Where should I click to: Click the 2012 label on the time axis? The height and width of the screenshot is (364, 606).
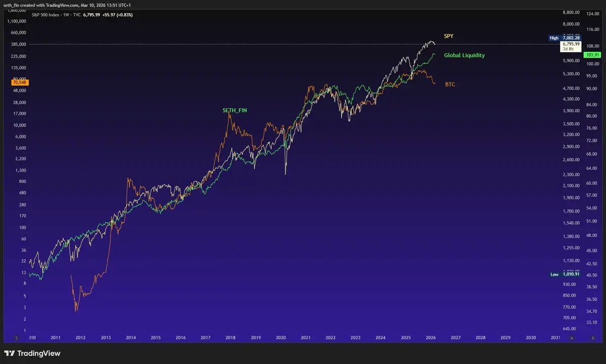(x=80, y=338)
